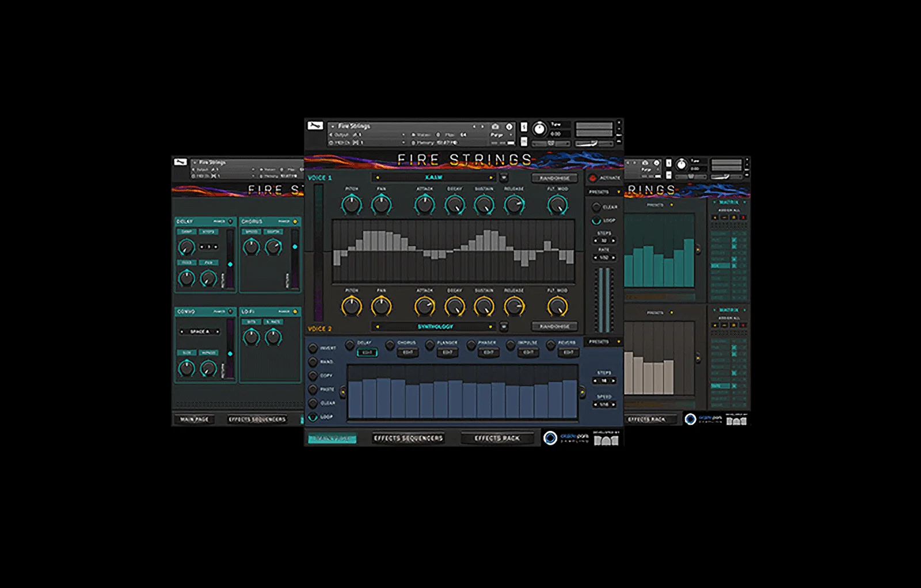Toggle Phaser effect sequencer on

click(471, 345)
